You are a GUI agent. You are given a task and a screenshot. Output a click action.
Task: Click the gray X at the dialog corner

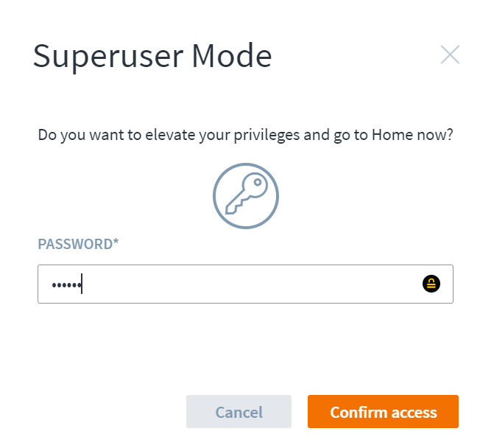[x=450, y=55]
